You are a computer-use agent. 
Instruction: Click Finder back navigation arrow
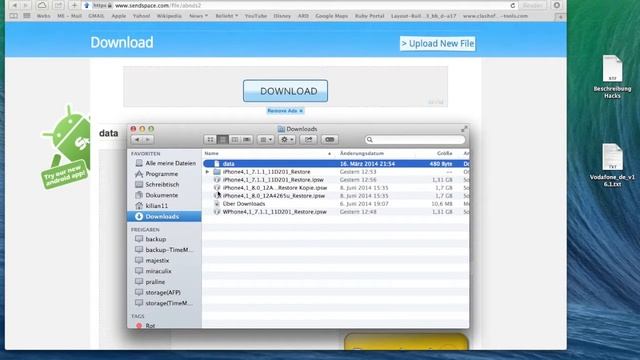click(x=137, y=140)
